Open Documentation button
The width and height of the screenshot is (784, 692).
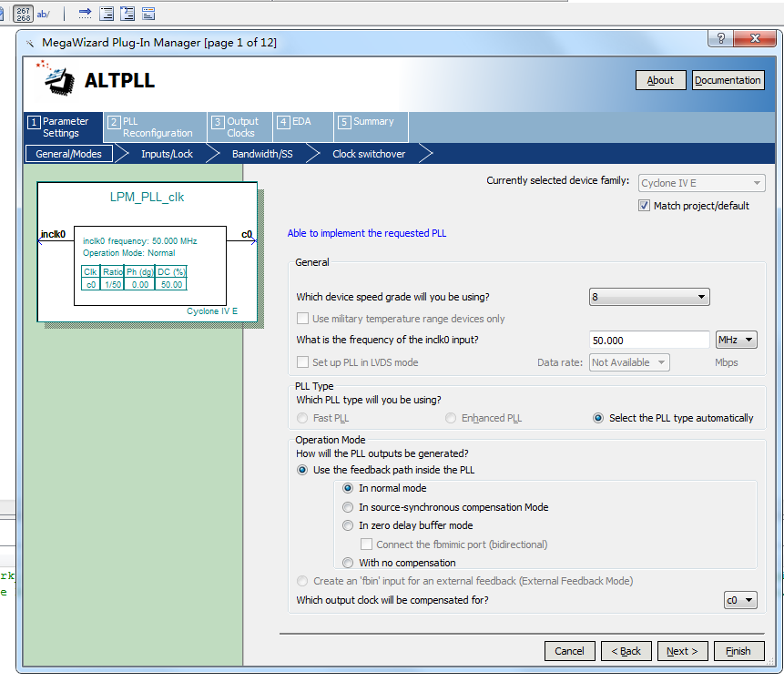click(x=728, y=80)
